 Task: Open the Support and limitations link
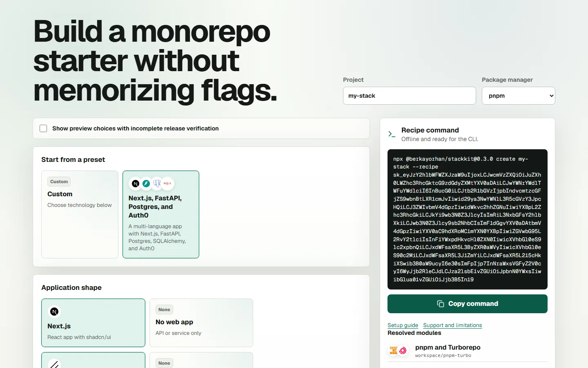tap(452, 325)
